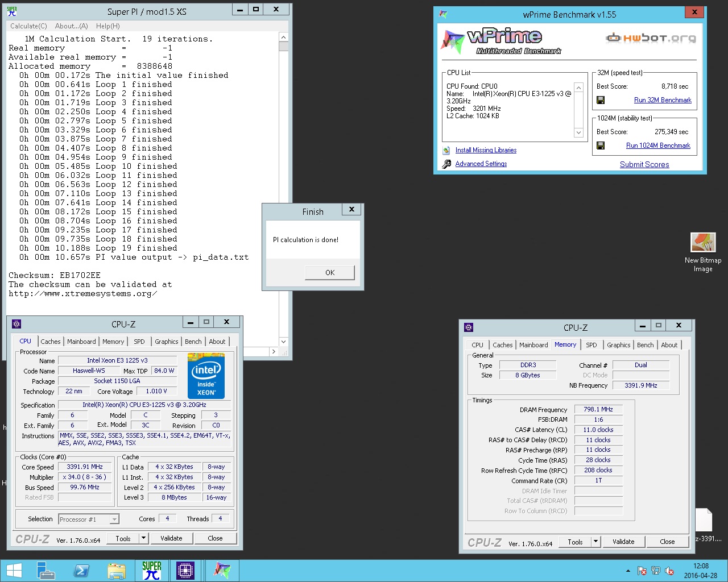Screen dimensions: 728x582
Task: Click Core Speed value 3391.91 MHz
Action: tap(85, 467)
